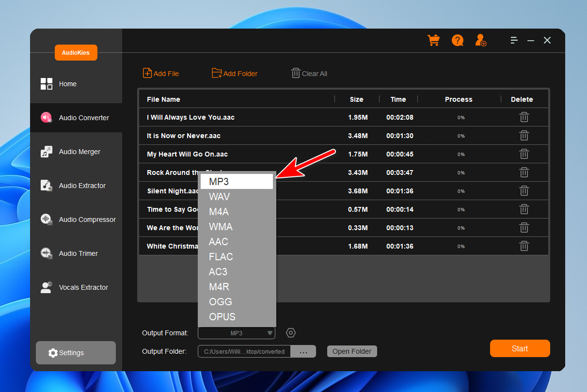Delete the We Are the World row
This screenshot has height=392, width=587.
point(524,228)
